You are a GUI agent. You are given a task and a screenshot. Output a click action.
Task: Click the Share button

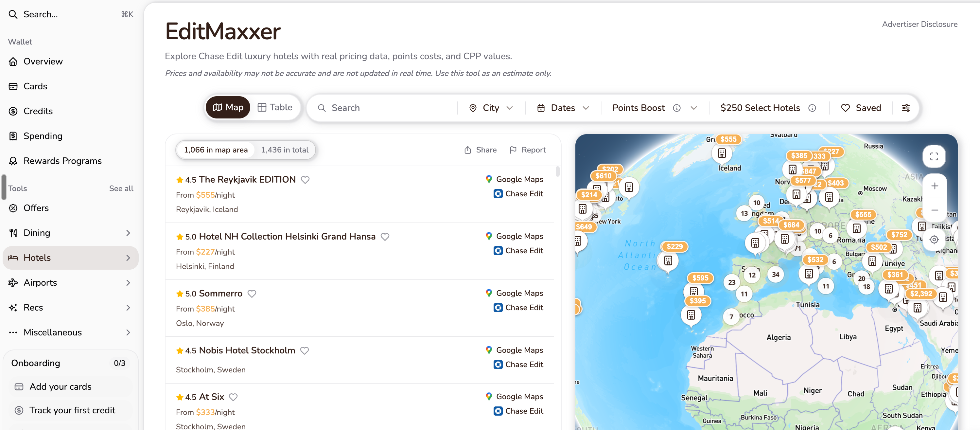click(481, 150)
